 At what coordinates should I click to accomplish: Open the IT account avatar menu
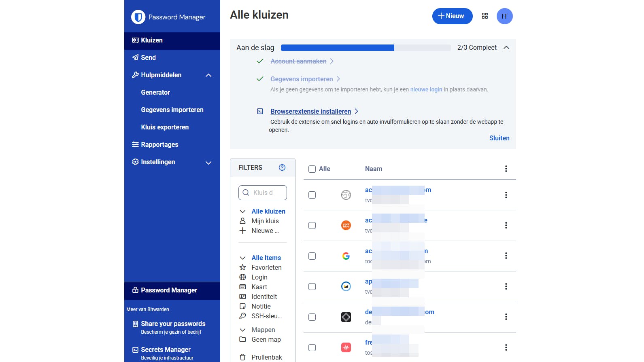[505, 16]
